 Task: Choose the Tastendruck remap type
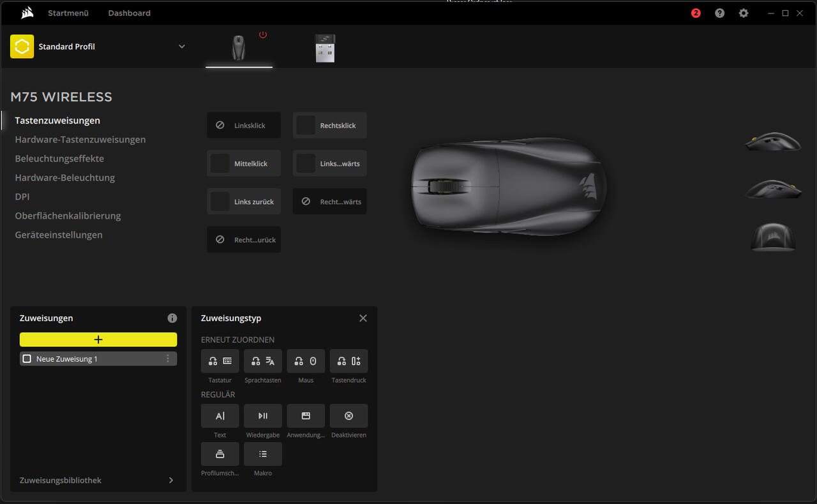point(349,361)
